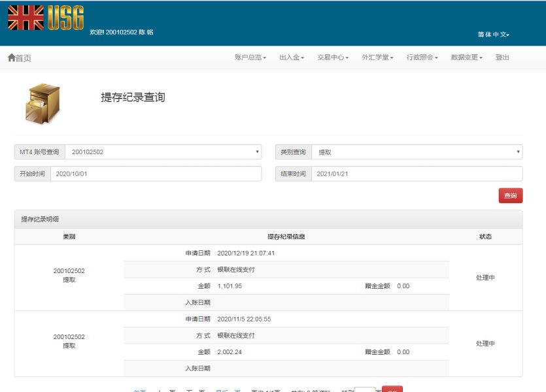The width and height of the screenshot is (546, 392).
Task: Open the 简体中文 language dropdown
Action: click(493, 35)
